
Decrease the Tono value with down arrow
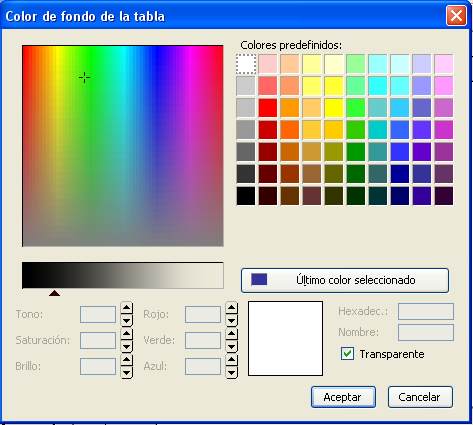point(126,320)
